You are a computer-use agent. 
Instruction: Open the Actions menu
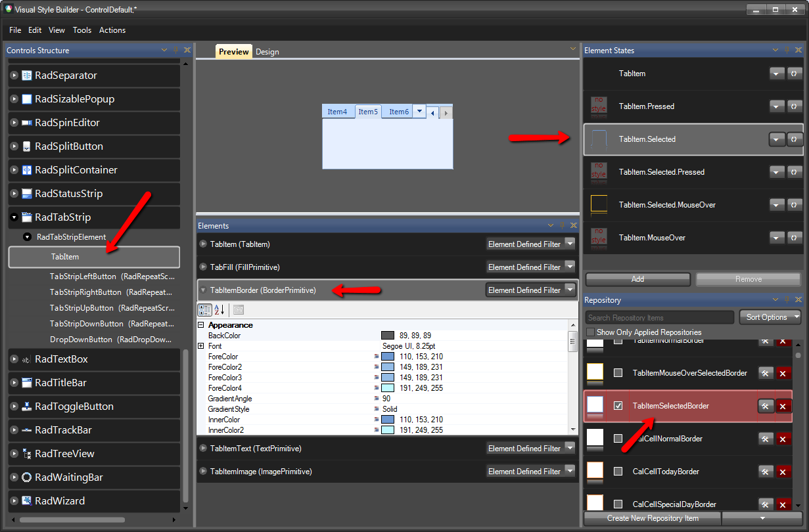pyautogui.click(x=112, y=30)
